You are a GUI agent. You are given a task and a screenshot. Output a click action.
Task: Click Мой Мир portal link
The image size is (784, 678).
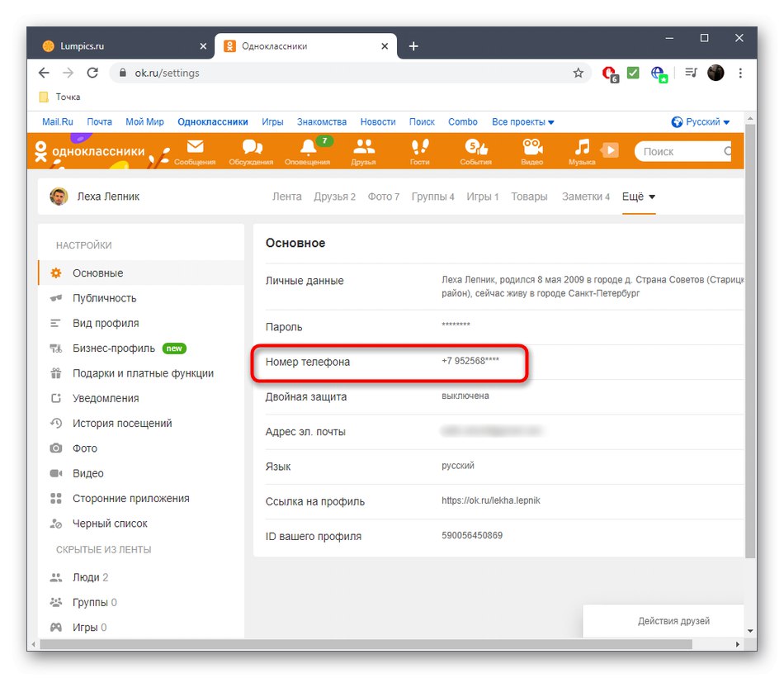pos(144,121)
